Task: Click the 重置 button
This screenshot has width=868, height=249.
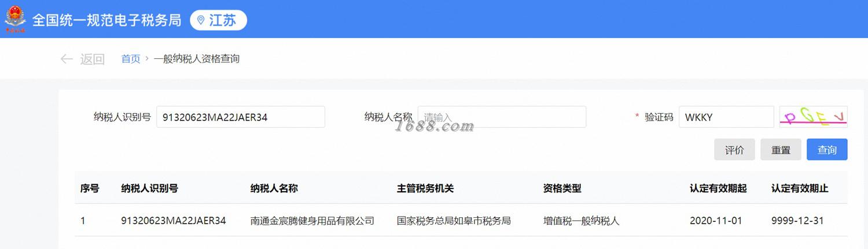Action: click(x=781, y=150)
